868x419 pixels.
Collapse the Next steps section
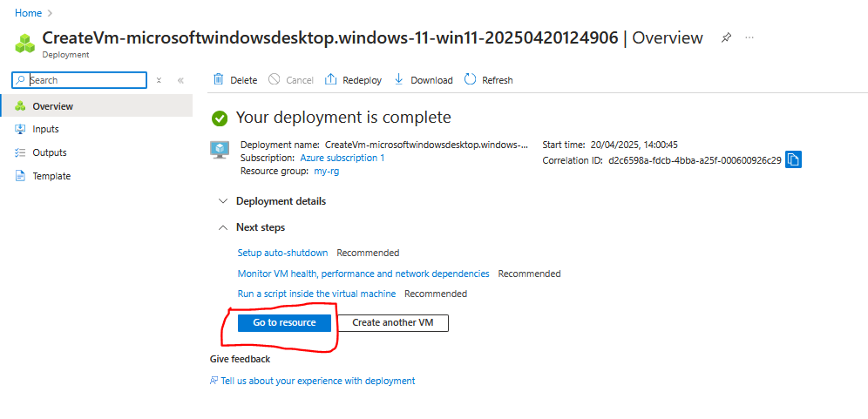pos(252,227)
